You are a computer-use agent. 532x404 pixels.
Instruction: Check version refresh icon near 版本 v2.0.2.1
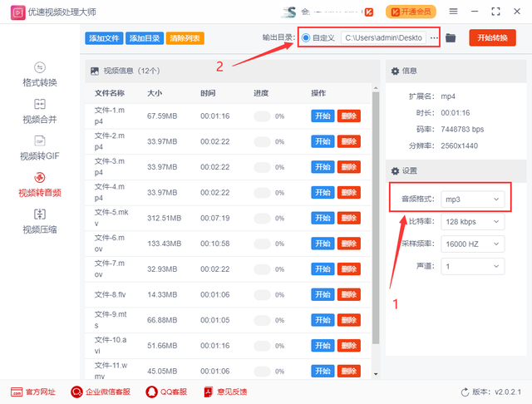tap(465, 392)
